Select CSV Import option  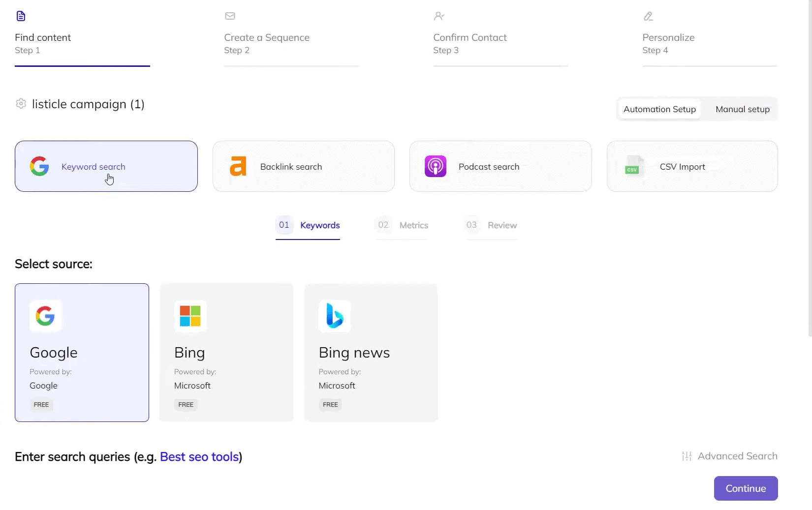(692, 166)
